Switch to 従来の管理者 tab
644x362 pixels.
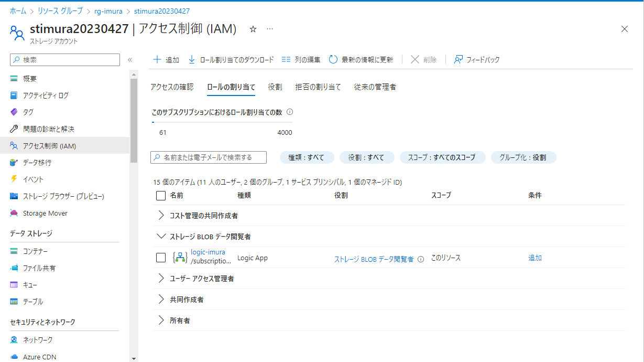pos(375,87)
